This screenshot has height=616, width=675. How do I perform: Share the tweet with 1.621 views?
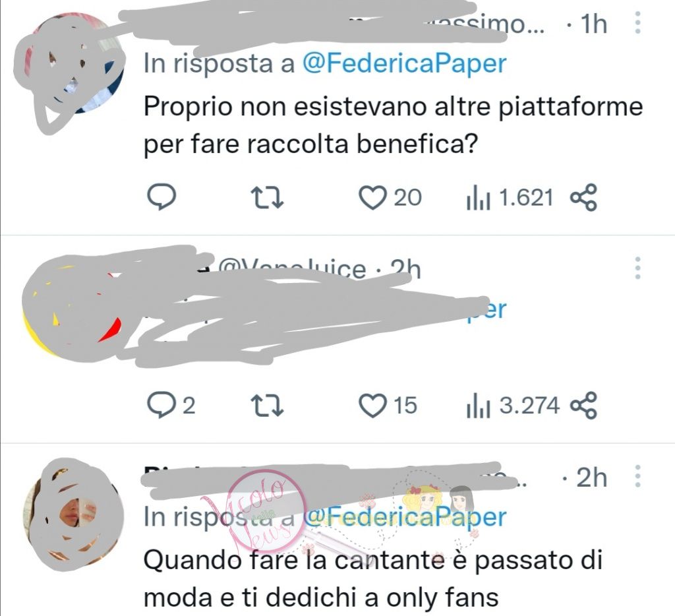(x=583, y=197)
